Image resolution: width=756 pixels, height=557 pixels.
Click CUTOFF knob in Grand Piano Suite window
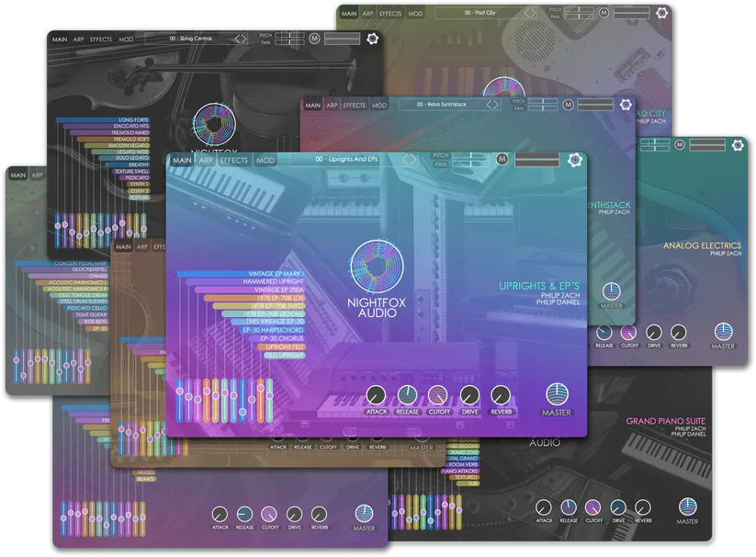[x=593, y=507]
